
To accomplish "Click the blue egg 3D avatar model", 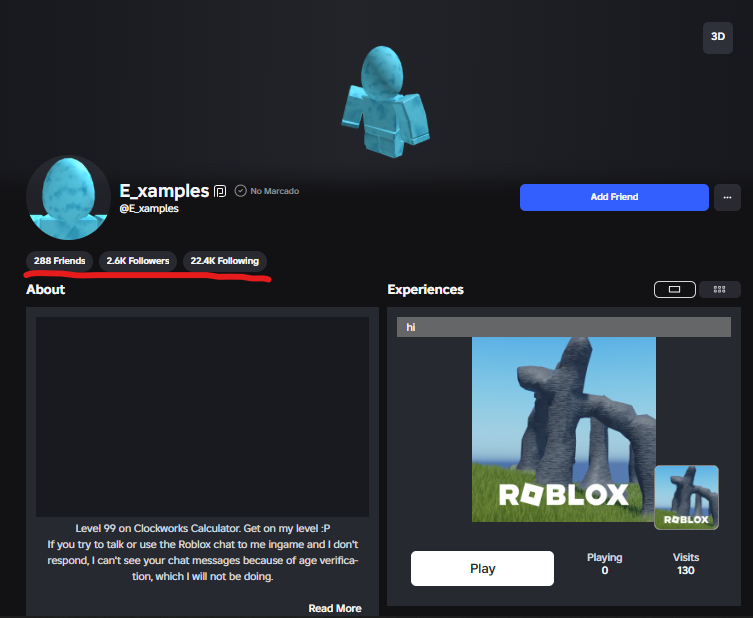I will [385, 102].
